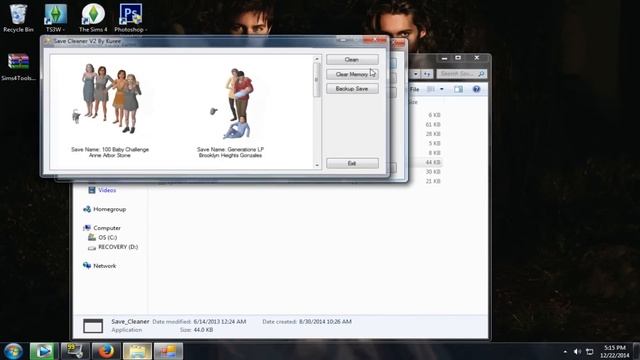Select the 30 KB file size row
640x360 pixels.
pos(433,172)
